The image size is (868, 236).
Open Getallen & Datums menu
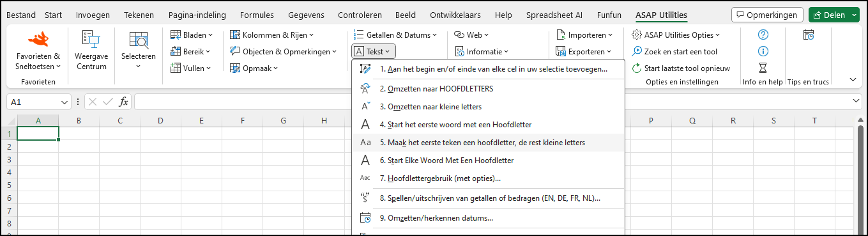pos(395,35)
